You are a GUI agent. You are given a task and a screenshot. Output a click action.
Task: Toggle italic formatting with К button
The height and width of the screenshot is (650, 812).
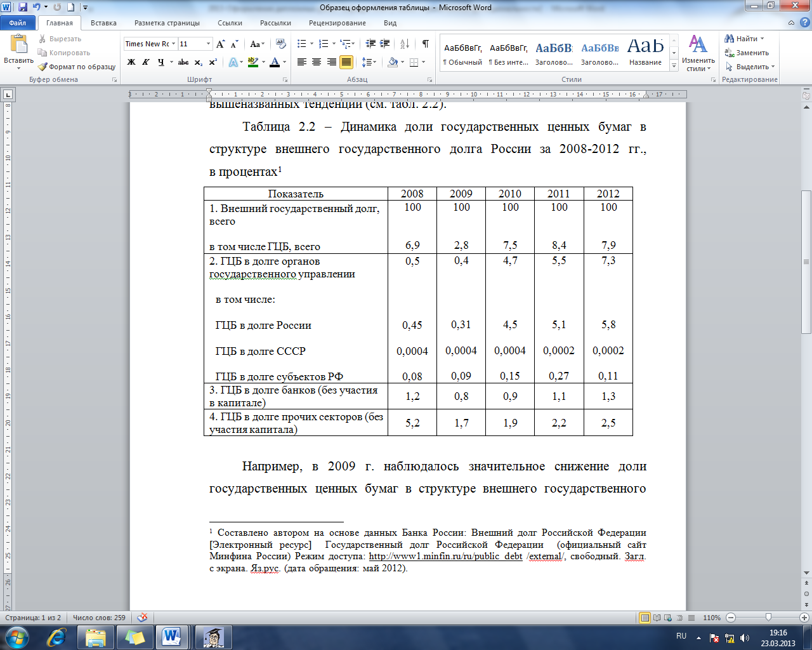point(146,62)
